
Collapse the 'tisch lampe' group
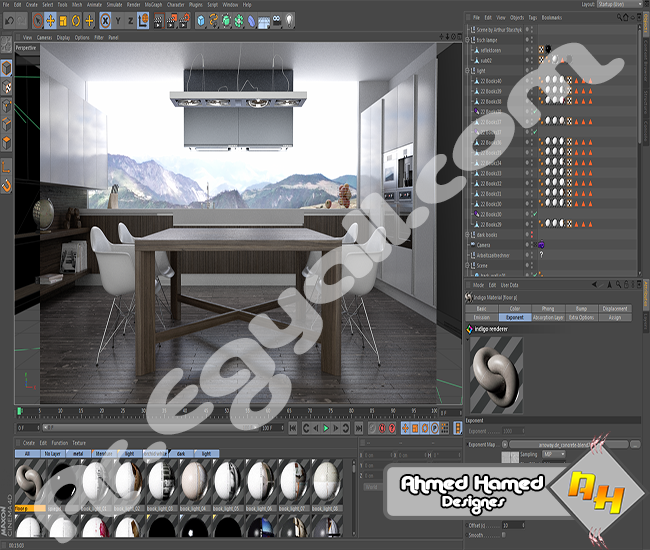click(x=467, y=40)
